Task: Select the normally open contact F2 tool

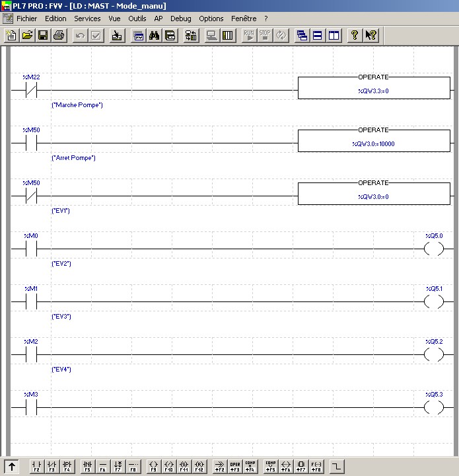Action: [36, 465]
